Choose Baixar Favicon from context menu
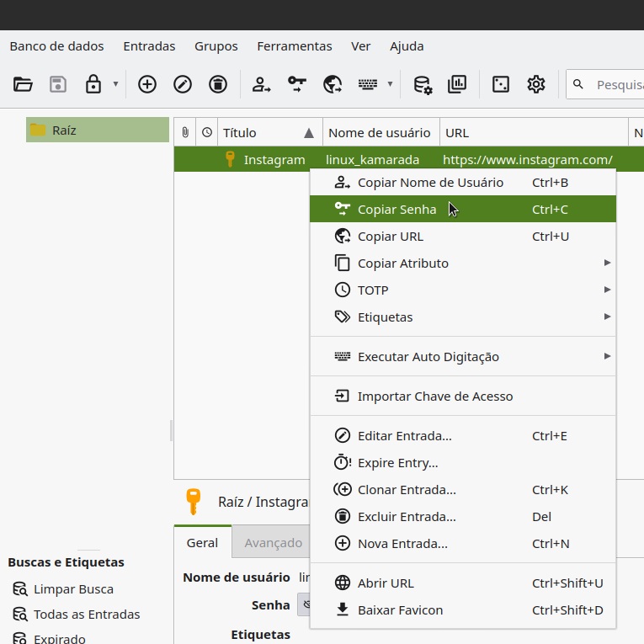This screenshot has height=644, width=644. point(463,610)
